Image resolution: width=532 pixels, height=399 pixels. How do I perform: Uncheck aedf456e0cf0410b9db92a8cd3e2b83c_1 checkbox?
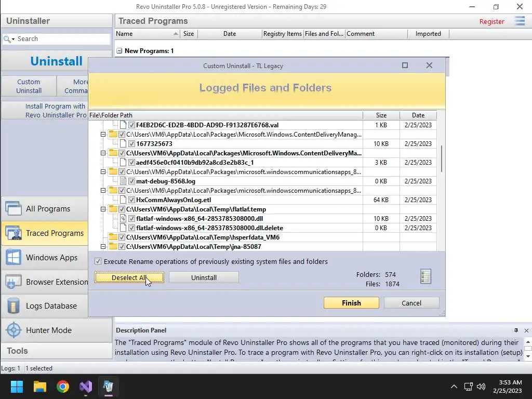[131, 163]
